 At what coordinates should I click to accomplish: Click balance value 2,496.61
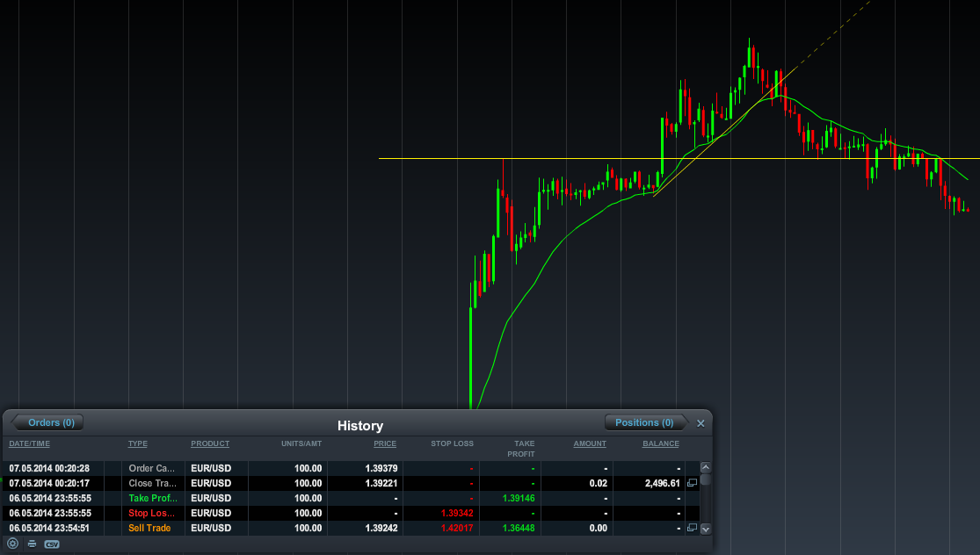663,483
